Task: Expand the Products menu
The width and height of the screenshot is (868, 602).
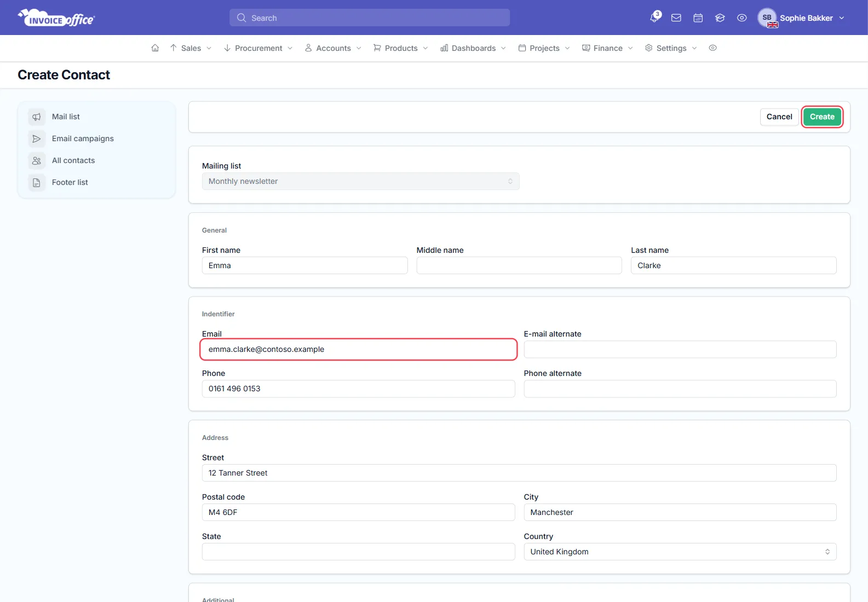Action: pyautogui.click(x=400, y=48)
